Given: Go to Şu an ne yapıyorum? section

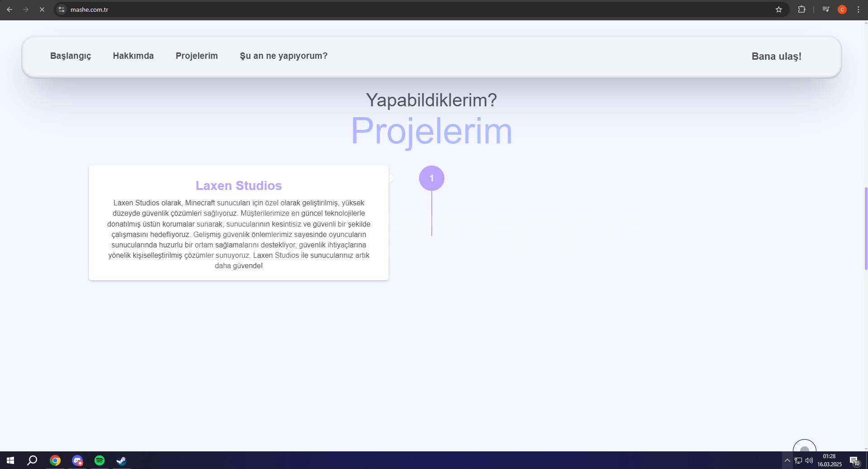Looking at the screenshot, I should [x=284, y=56].
